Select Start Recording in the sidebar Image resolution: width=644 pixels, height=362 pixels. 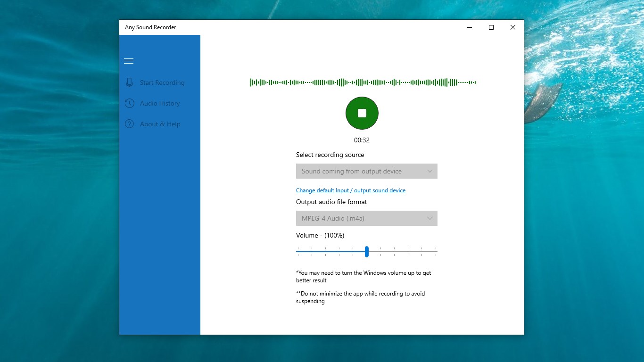pyautogui.click(x=162, y=82)
